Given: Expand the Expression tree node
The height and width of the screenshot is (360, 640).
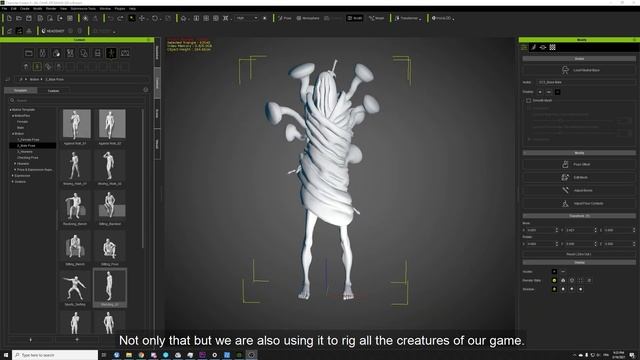Looking at the screenshot, I should pyautogui.click(x=13, y=176).
